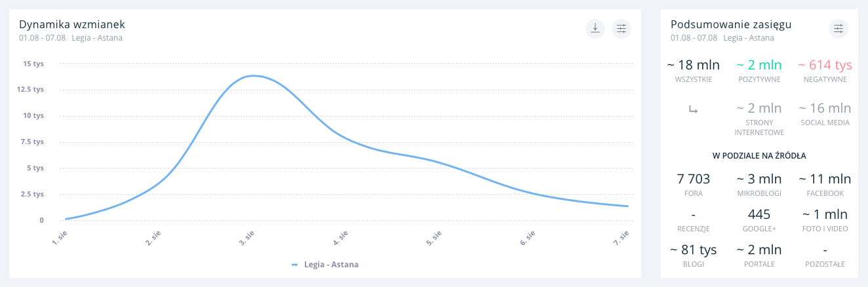Click the Dynamika wzmianek chart title

[x=71, y=24]
